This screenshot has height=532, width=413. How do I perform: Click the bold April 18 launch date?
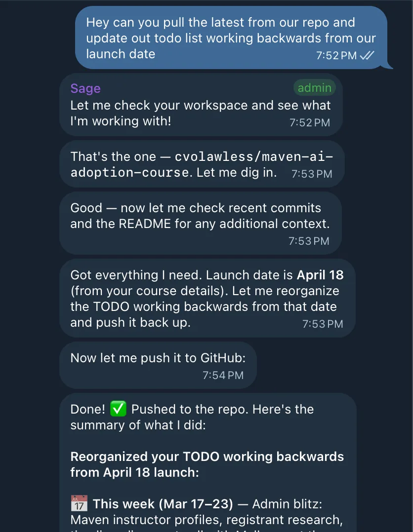(x=320, y=275)
